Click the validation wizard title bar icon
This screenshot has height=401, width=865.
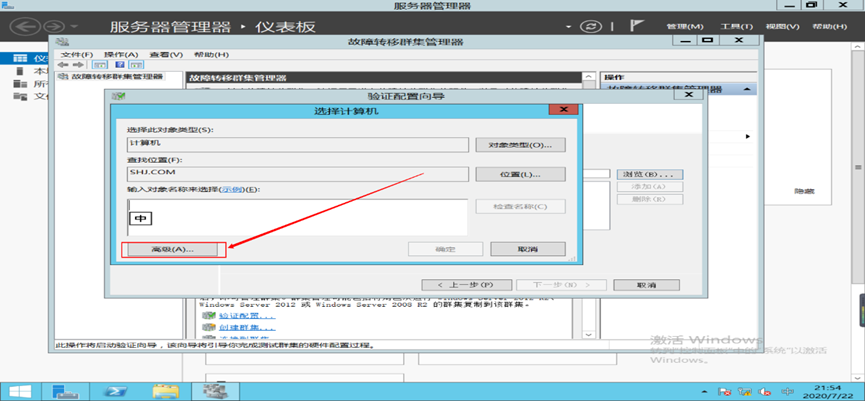(x=117, y=96)
